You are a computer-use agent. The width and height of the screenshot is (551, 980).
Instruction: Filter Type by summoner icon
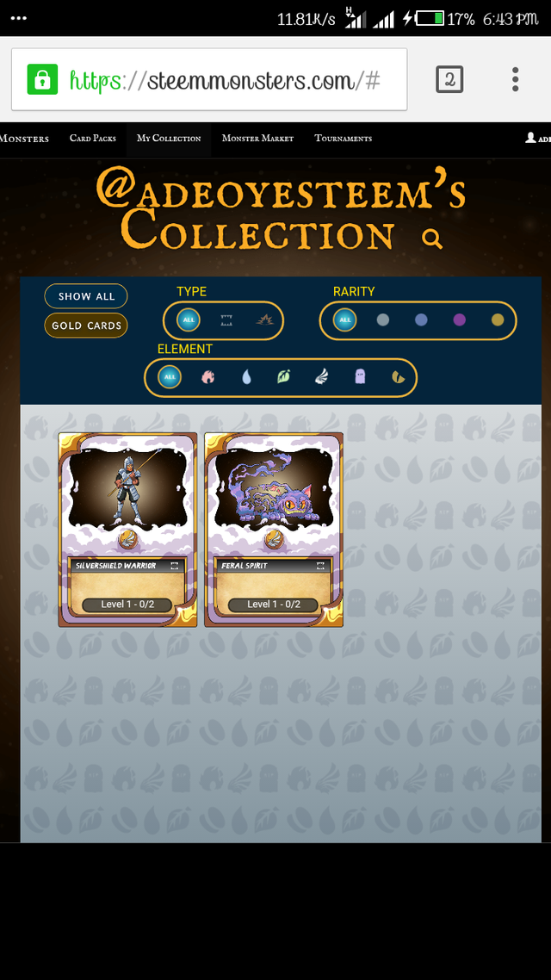pos(265,320)
